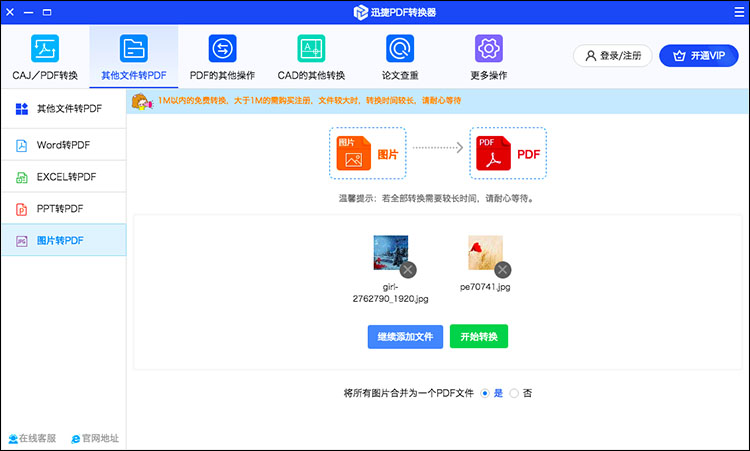Choose PPT转PDF in the sidebar
The width and height of the screenshot is (750, 451).
[64, 209]
